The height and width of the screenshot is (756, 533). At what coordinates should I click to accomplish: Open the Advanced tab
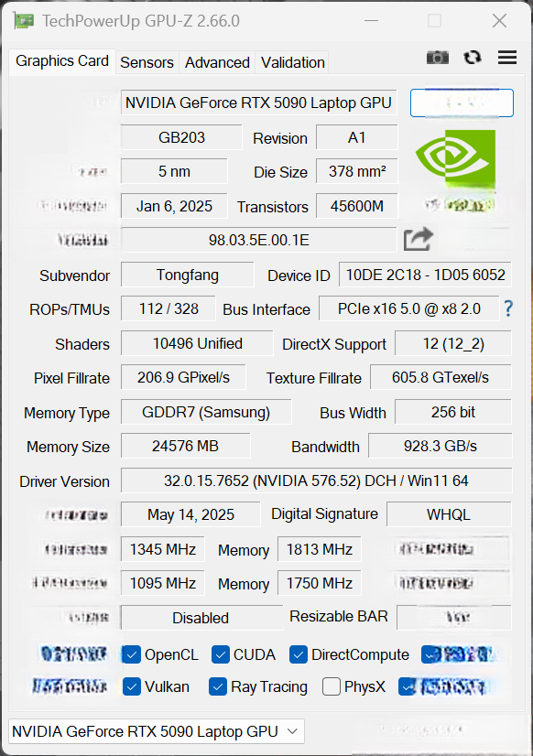pyautogui.click(x=217, y=62)
